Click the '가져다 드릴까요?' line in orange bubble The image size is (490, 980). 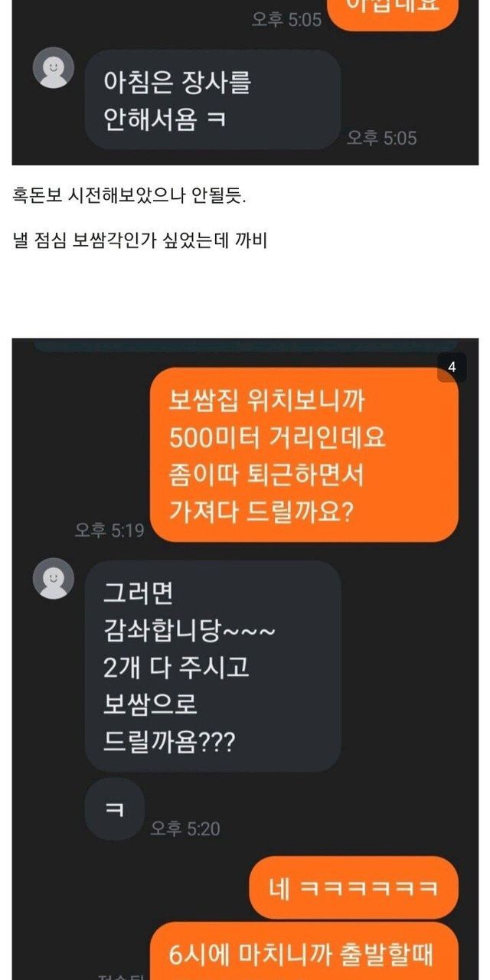261,511
